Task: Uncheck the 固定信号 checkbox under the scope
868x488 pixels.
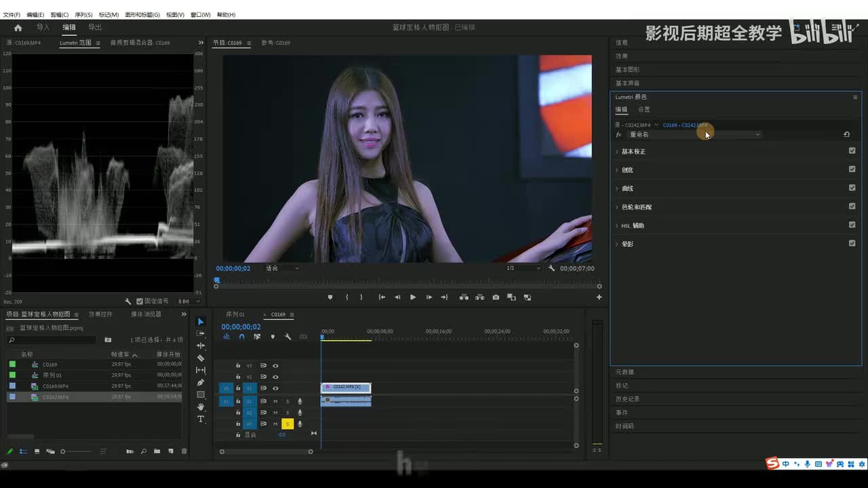Action: pos(140,301)
